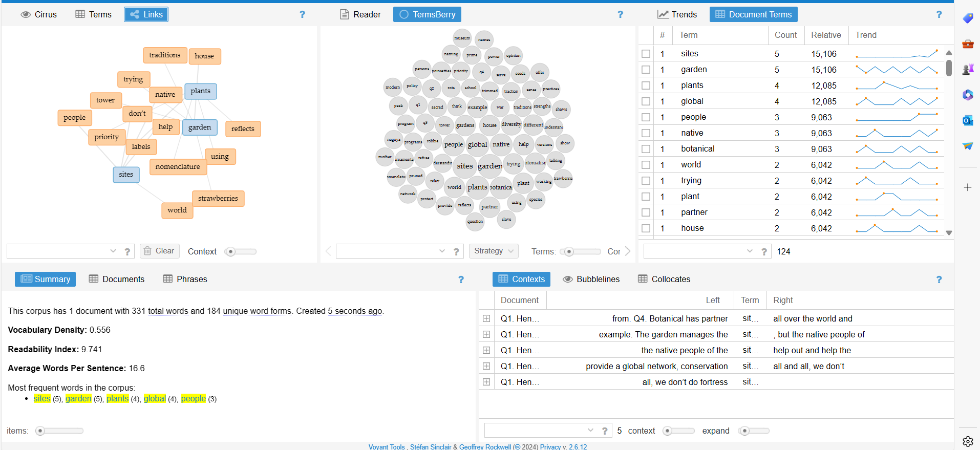Screen dimensions: 980x450
Task: Select the TermsBerry tab
Action: point(427,14)
